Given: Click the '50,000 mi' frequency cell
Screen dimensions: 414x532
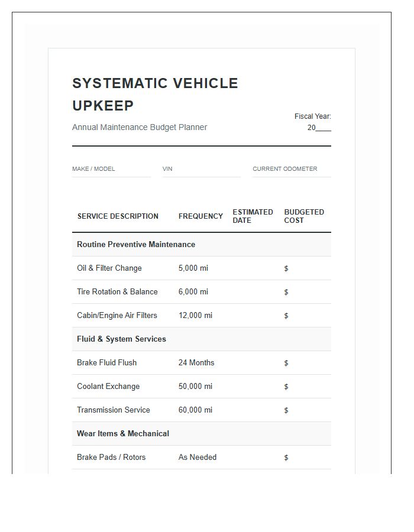Looking at the screenshot, I should coord(195,387).
